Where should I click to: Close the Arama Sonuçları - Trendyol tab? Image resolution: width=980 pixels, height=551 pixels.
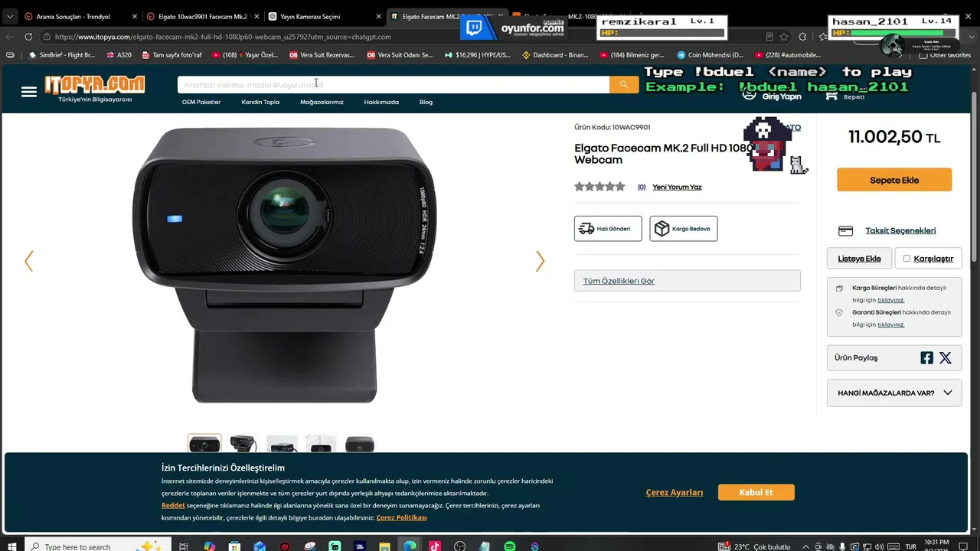coord(134,16)
